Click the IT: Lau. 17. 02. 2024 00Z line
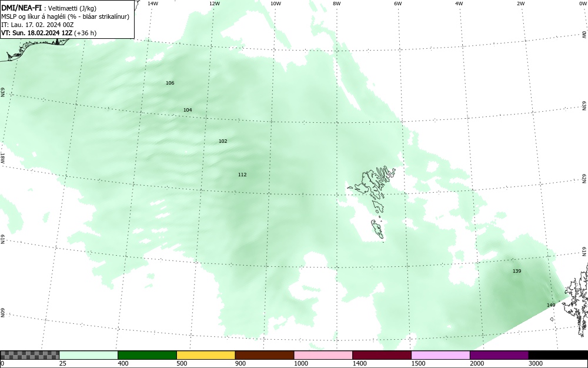The width and height of the screenshot is (588, 368). click(38, 25)
